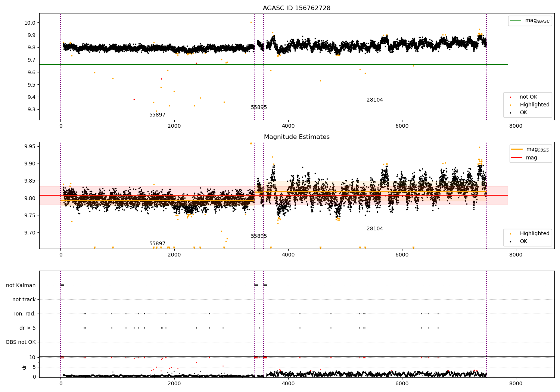
Task: Click the 'dr > 5' row label
Action: coord(28,328)
